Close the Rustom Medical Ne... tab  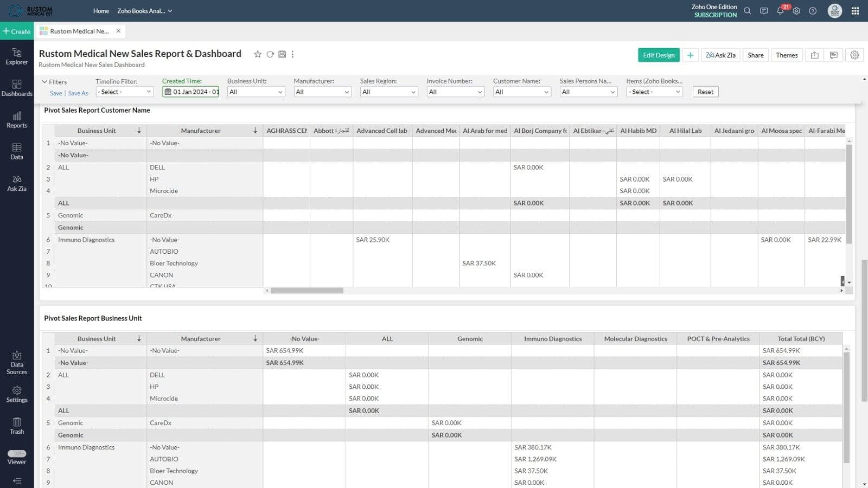(118, 31)
